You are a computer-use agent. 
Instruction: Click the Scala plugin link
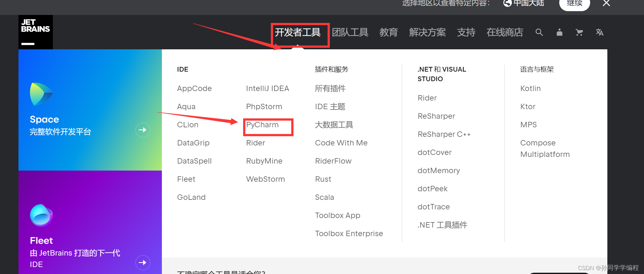click(x=324, y=197)
